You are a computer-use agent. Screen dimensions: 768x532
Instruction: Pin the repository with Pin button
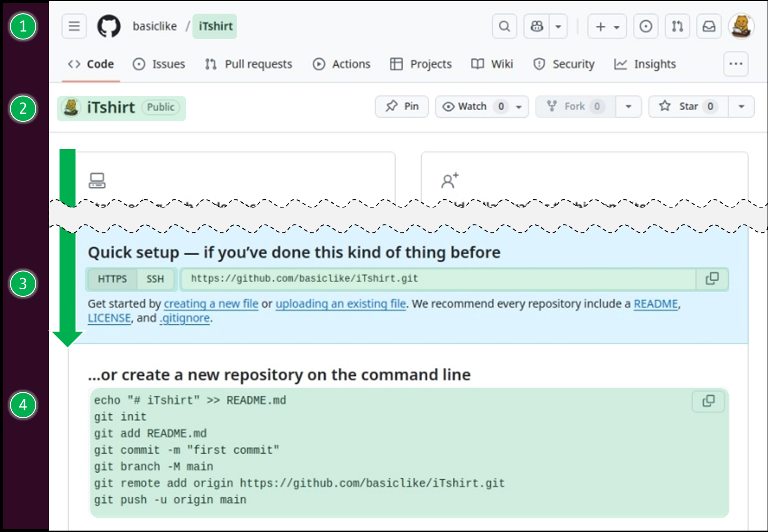402,107
